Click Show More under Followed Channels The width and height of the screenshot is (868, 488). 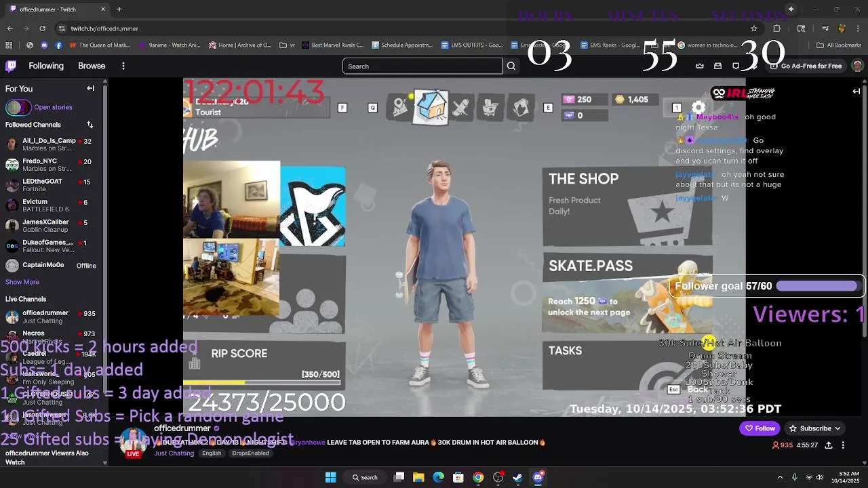tap(22, 282)
